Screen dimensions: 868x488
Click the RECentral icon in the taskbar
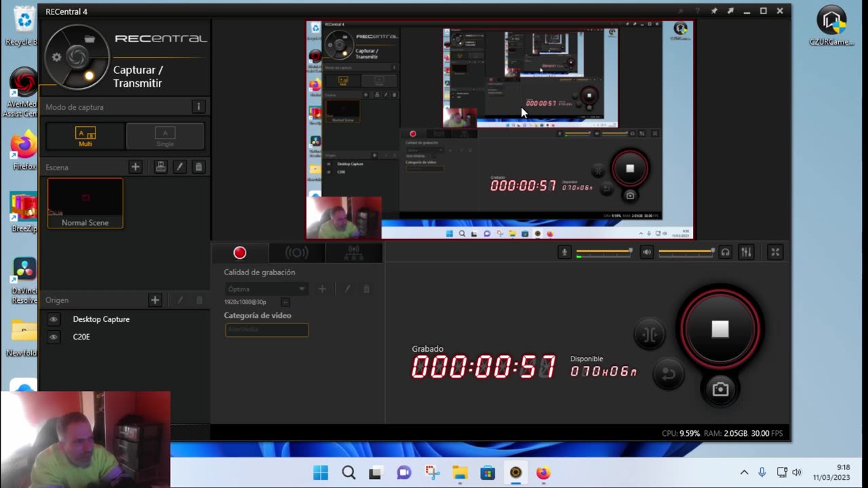pos(515,472)
